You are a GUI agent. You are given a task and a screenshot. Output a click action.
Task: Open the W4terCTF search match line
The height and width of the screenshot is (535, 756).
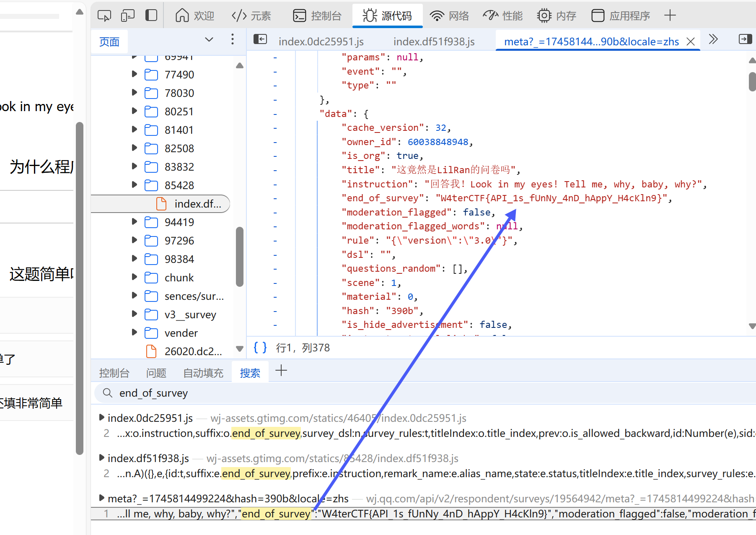[423, 514]
